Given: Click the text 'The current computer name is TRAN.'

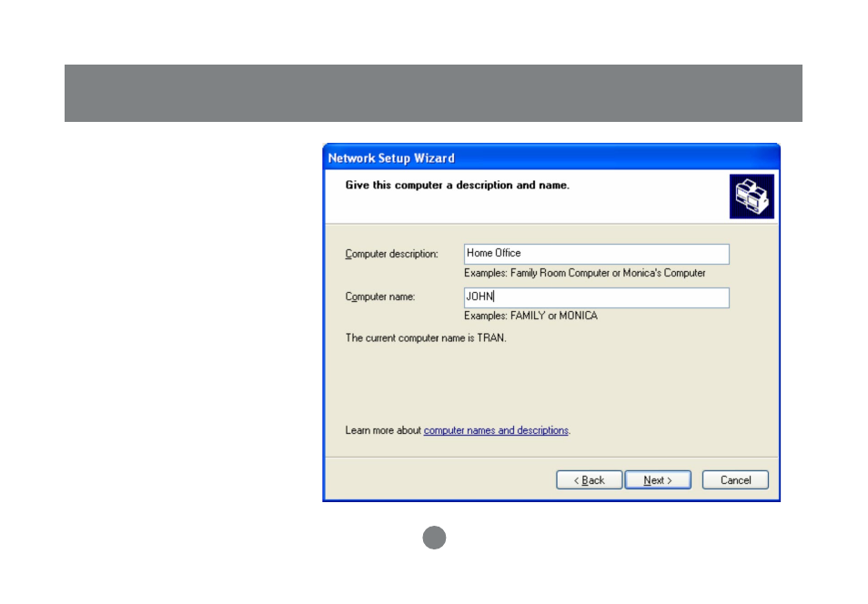Looking at the screenshot, I should pyautogui.click(x=426, y=337).
